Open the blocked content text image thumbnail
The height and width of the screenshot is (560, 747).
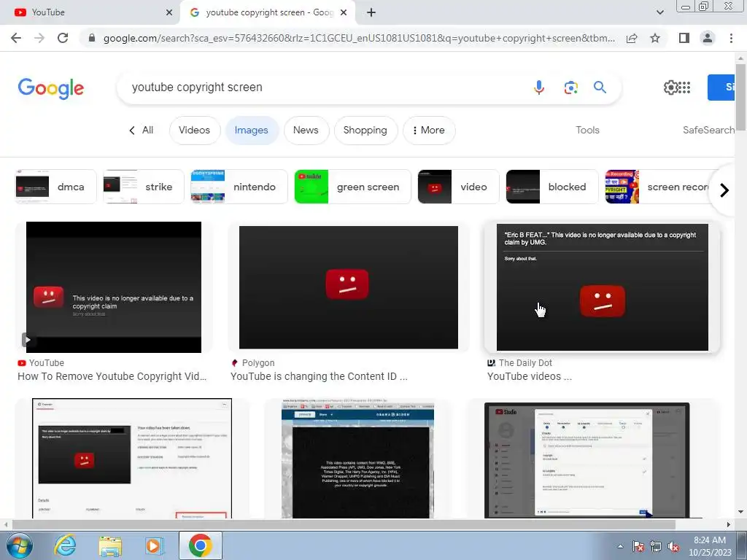[357, 459]
